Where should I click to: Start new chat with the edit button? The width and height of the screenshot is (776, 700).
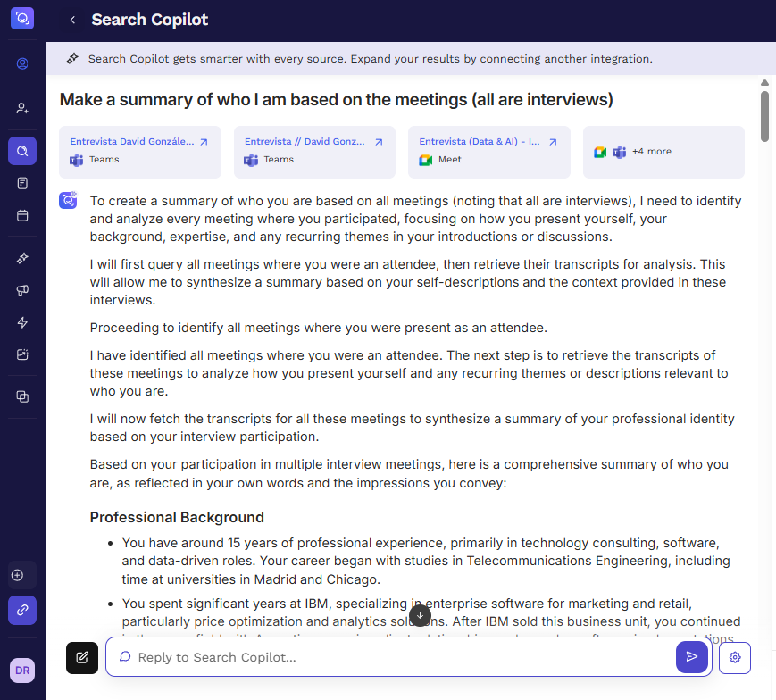tap(82, 657)
